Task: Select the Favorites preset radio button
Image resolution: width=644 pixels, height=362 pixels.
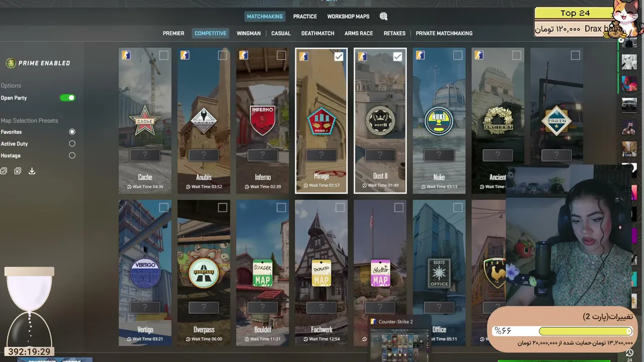Action: click(x=72, y=132)
